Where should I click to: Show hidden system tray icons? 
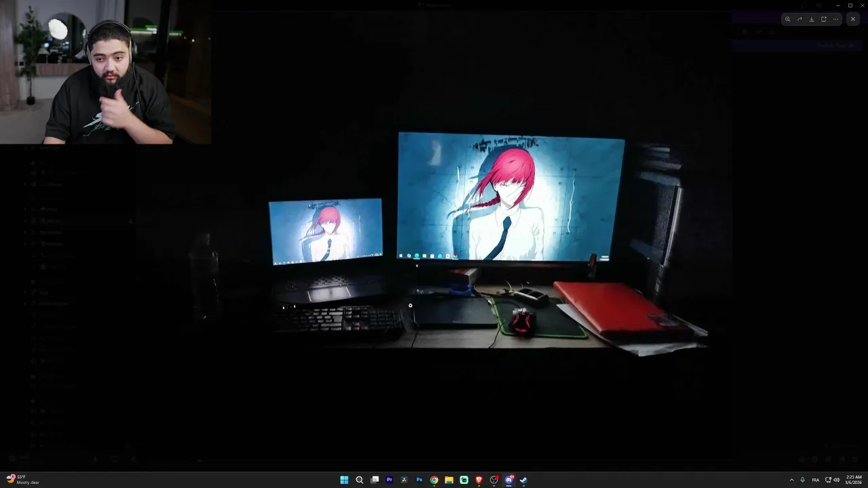791,480
